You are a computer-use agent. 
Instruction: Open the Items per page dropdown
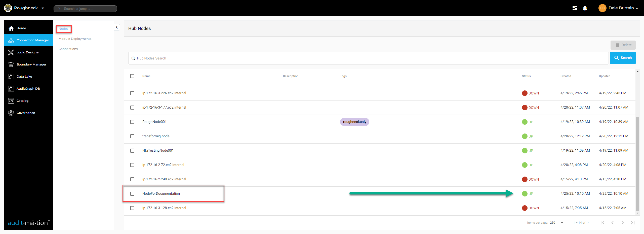pyautogui.click(x=557, y=223)
